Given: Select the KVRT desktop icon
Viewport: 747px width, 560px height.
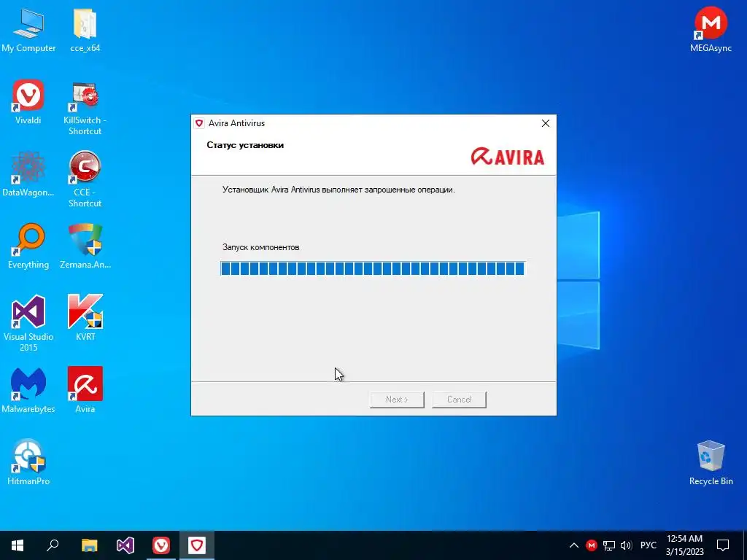Looking at the screenshot, I should [85, 318].
